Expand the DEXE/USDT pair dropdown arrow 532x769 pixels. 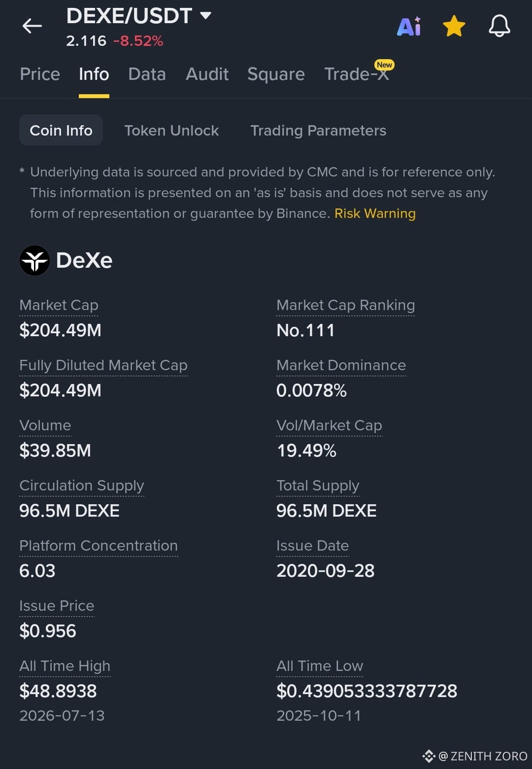(205, 16)
